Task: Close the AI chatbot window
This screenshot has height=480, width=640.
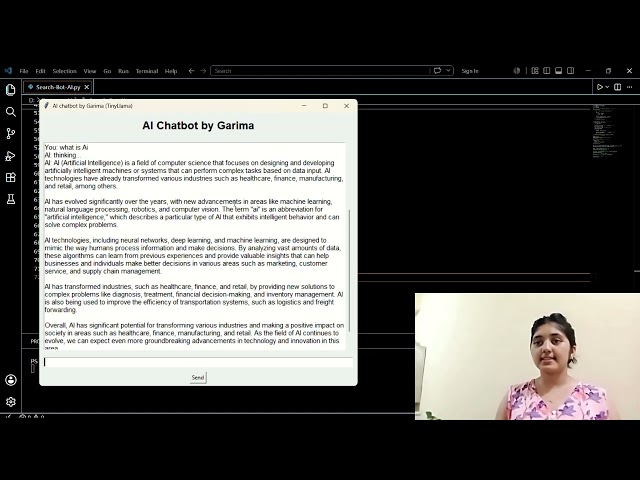Action: [x=347, y=106]
